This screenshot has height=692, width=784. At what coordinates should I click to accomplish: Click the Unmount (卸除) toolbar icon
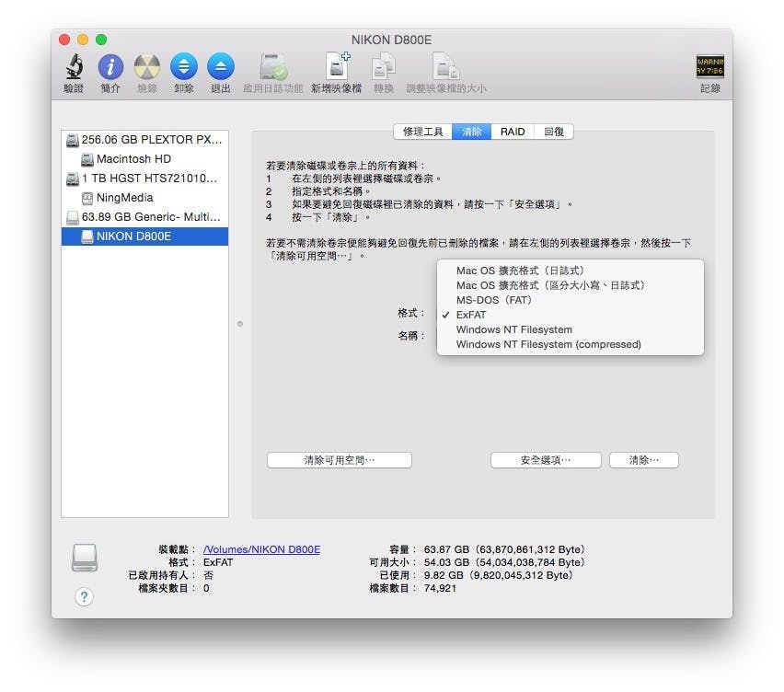pyautogui.click(x=183, y=66)
